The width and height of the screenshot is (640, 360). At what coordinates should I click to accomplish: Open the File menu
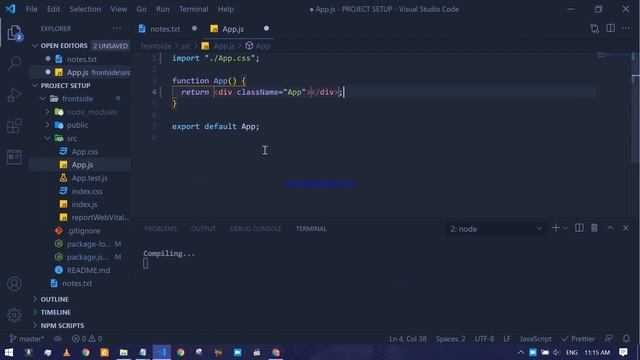[31, 9]
